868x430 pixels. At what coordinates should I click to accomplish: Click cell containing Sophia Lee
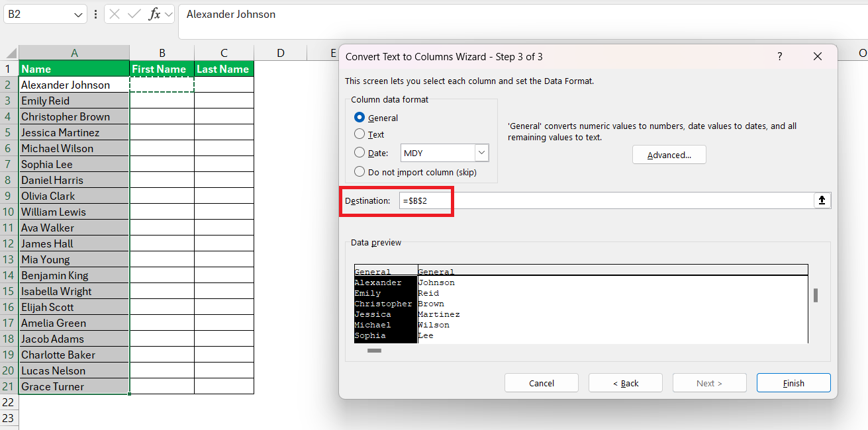tap(74, 164)
